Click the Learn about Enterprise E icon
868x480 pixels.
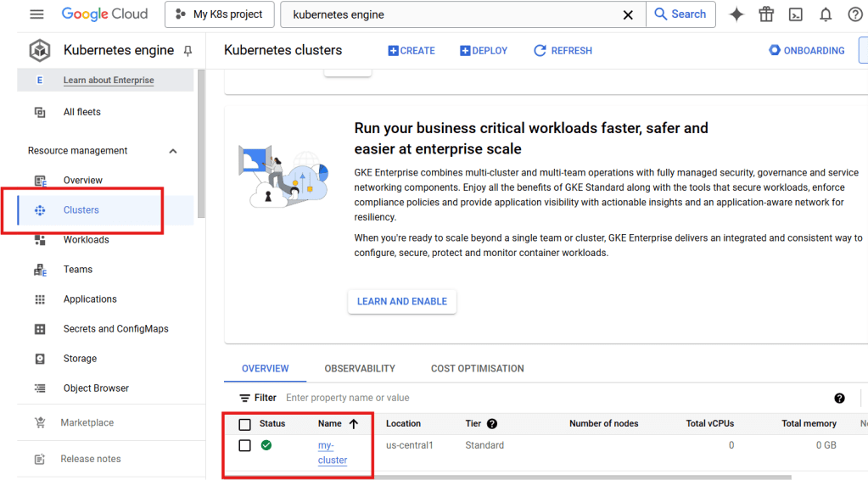click(x=39, y=81)
